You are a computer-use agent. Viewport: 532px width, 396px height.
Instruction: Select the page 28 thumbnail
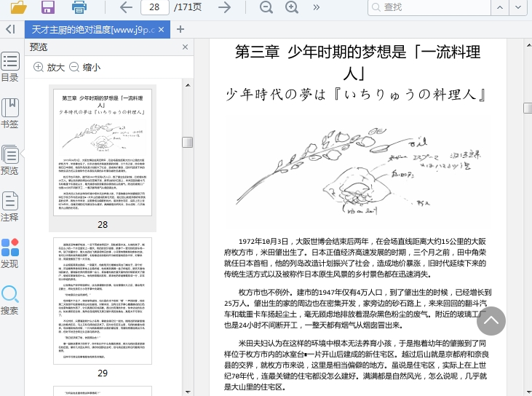103,152
